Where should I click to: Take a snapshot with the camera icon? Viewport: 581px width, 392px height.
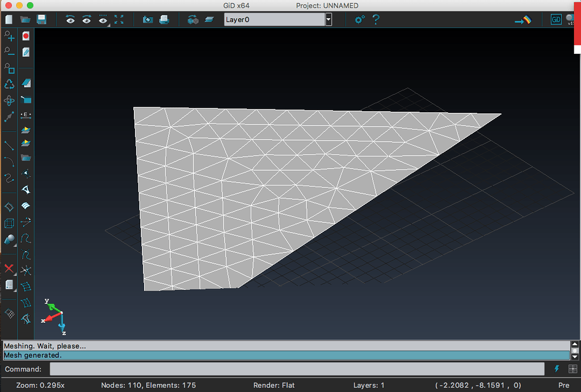148,19
